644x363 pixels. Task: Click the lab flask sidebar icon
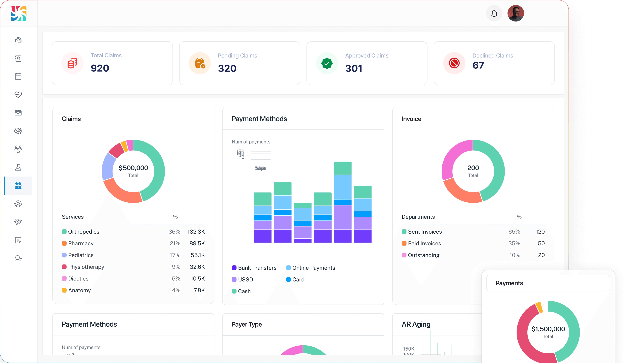point(18,167)
